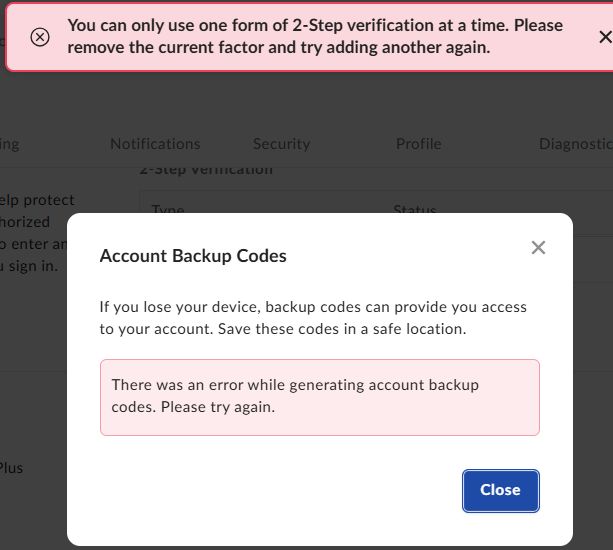This screenshot has height=550, width=613.
Task: Select the Diagnostics tab
Action: 575,144
